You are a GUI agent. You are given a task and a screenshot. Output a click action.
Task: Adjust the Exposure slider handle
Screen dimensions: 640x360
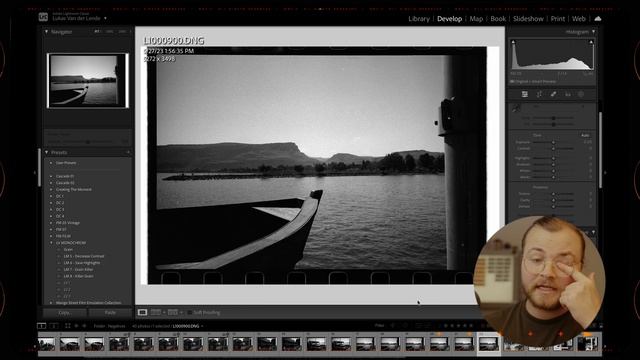coord(553,142)
